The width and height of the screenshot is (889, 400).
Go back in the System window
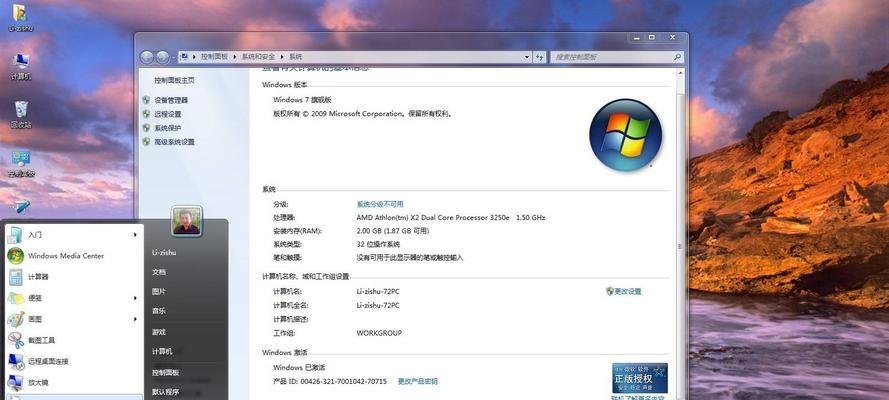[x=146, y=57]
